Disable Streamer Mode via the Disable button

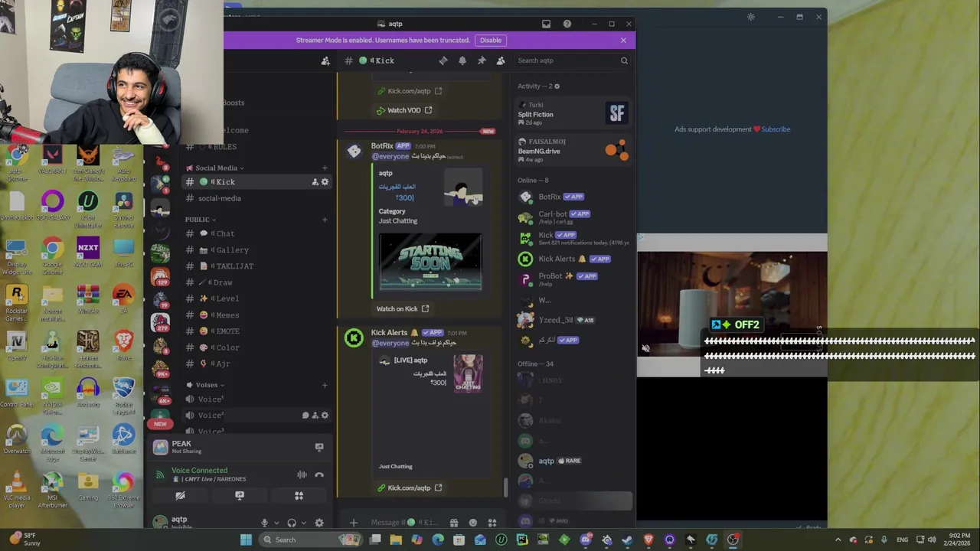click(x=491, y=40)
